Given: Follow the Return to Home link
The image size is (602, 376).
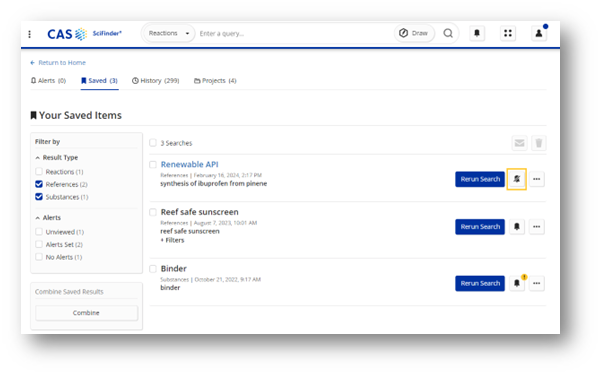Looking at the screenshot, I should point(58,63).
